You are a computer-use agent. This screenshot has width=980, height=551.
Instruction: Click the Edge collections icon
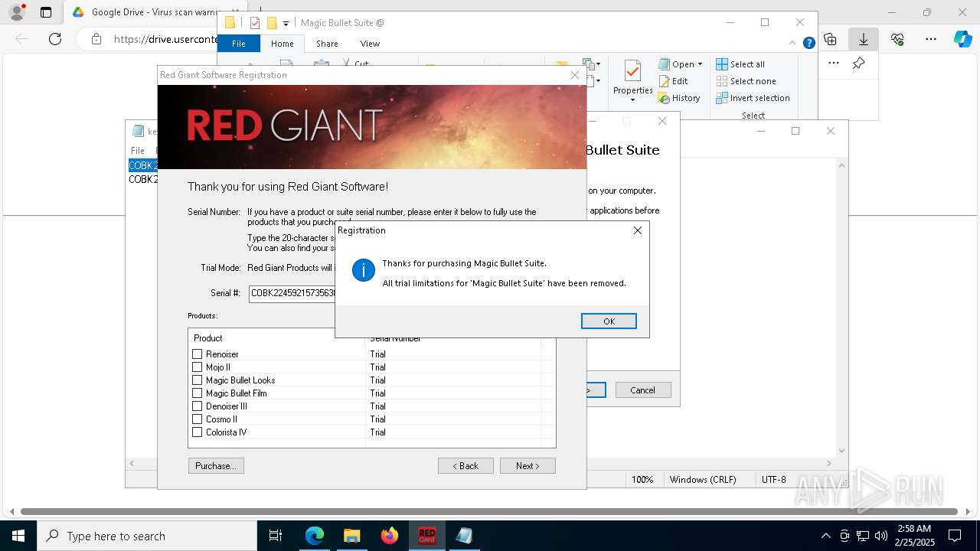pyautogui.click(x=830, y=39)
